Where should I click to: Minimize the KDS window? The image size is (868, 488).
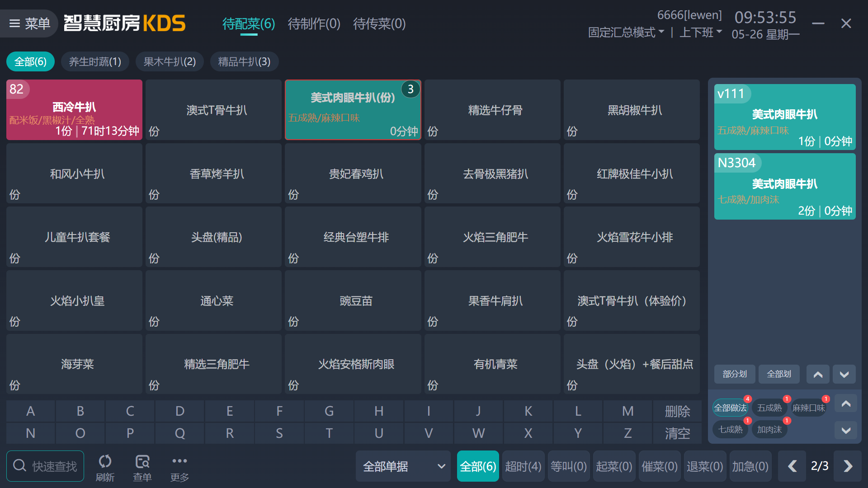[818, 23]
